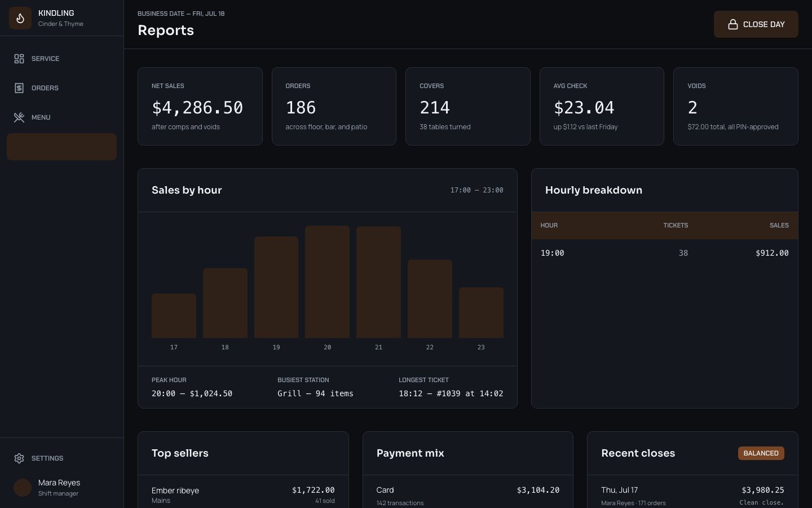Click the 19:00 row in Hourly breakdown
Screen dimensions: 812x508
[x=665, y=253]
